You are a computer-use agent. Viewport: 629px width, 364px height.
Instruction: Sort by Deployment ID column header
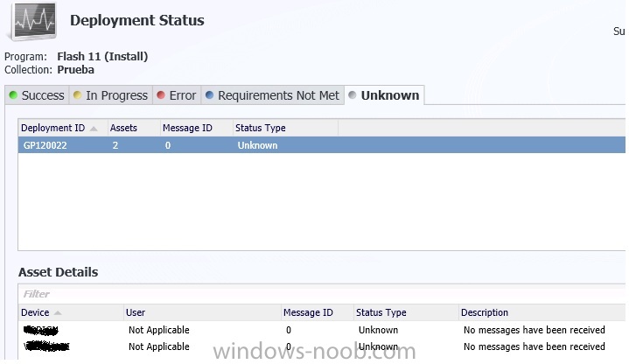(x=52, y=128)
